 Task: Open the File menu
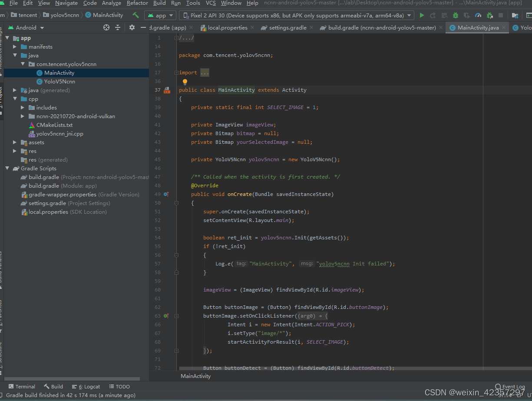click(13, 3)
